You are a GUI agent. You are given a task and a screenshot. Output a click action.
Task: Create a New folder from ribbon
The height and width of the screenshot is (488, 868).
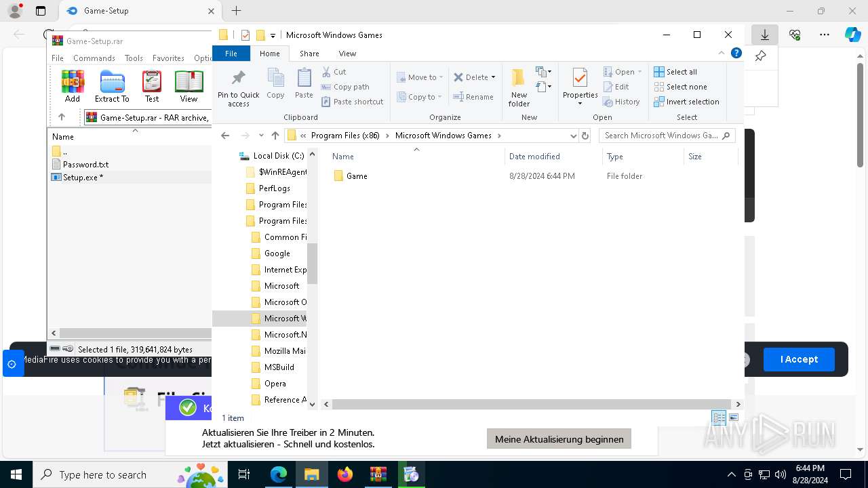519,88
